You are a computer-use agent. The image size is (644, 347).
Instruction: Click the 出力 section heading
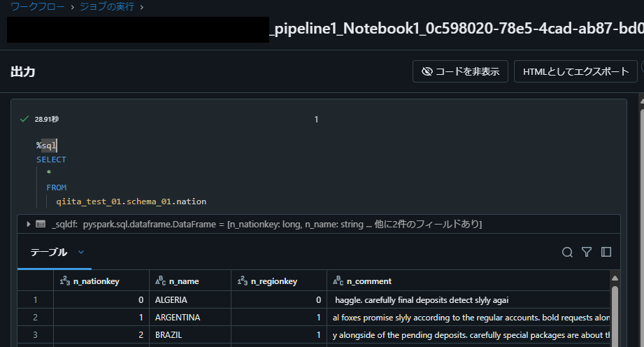[x=22, y=72]
